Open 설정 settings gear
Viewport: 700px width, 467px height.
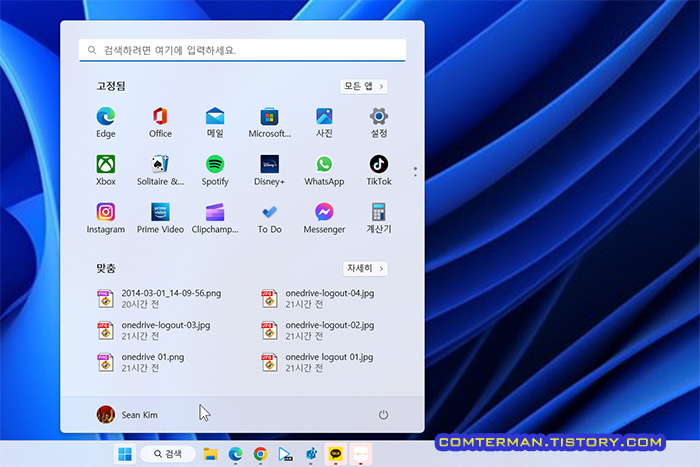pos(379,122)
